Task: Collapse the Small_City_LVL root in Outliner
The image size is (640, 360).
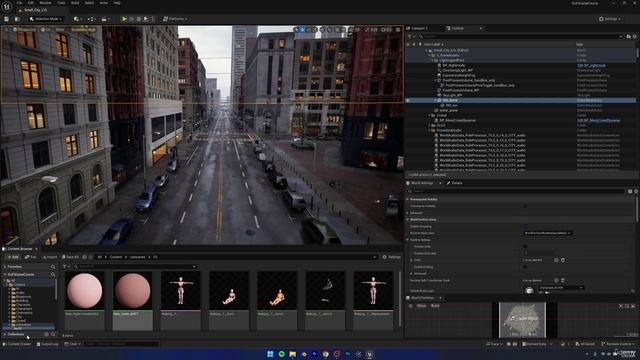Action: click(427, 50)
